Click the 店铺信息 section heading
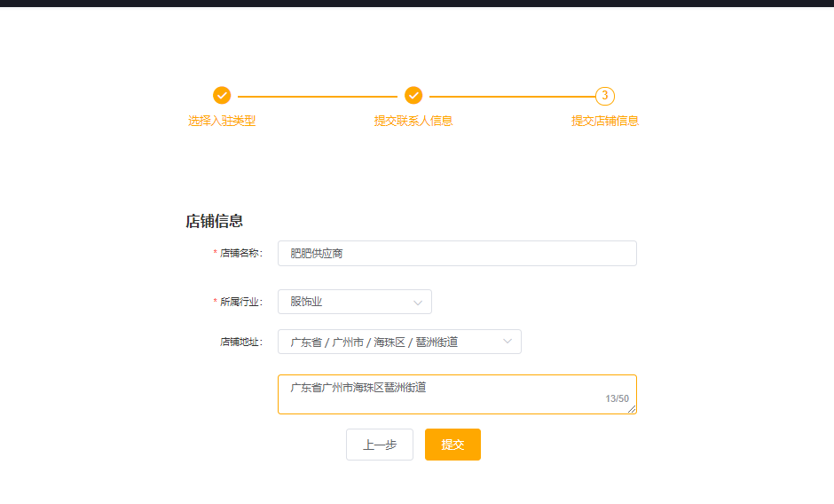This screenshot has height=504, width=834. [x=215, y=221]
